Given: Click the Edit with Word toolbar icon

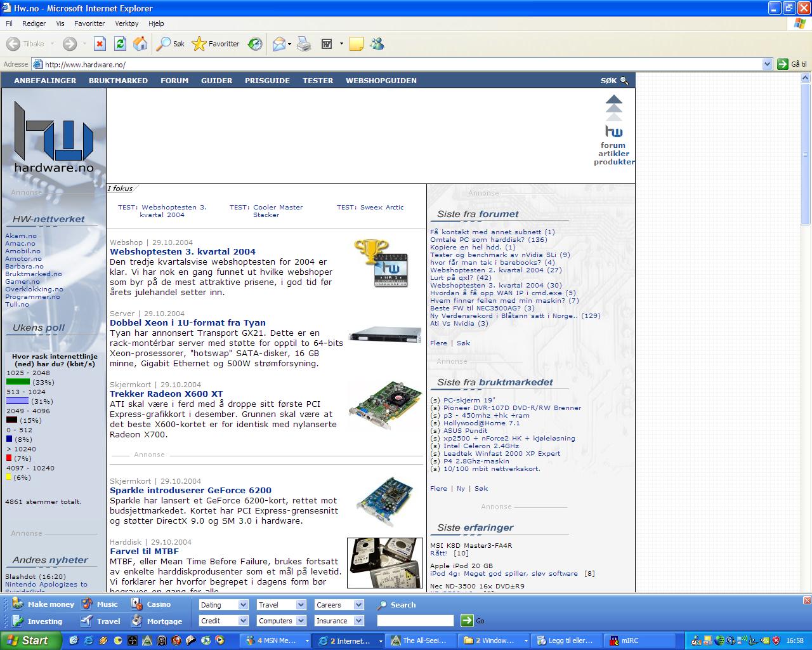Looking at the screenshot, I should [x=327, y=44].
